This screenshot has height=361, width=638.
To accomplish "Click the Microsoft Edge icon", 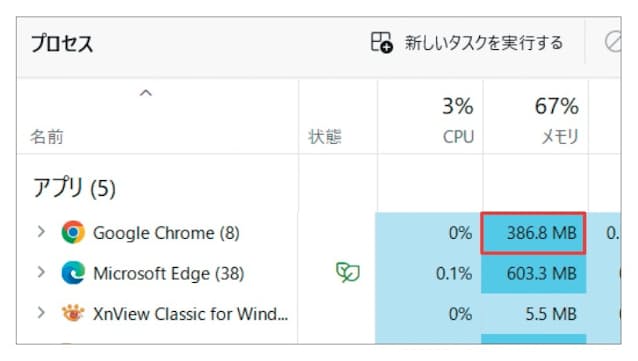I will tap(73, 273).
